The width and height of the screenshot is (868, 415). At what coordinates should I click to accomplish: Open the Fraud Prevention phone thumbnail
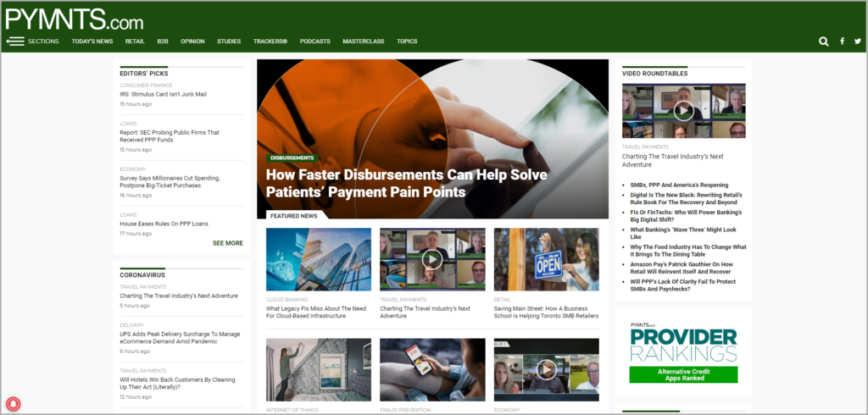coord(432,369)
